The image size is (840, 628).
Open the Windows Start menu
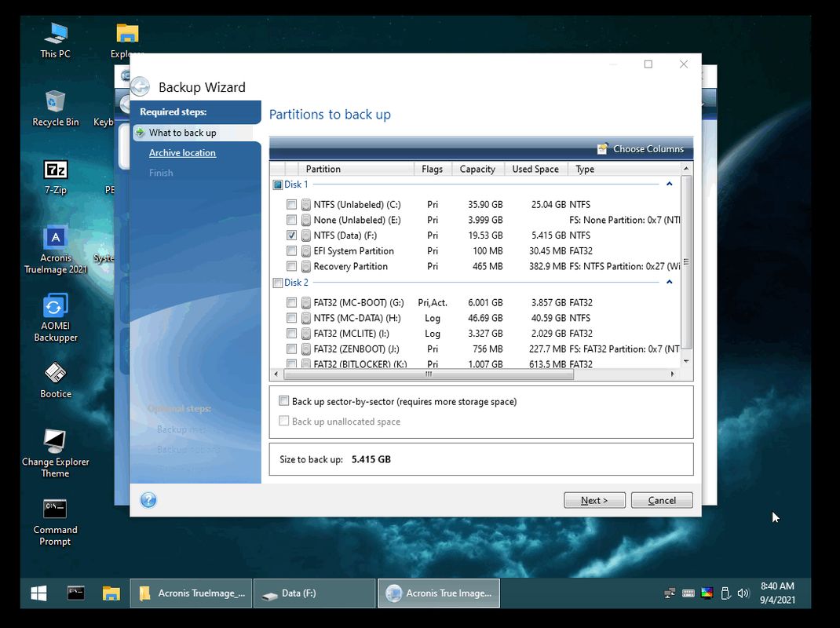[x=38, y=593]
